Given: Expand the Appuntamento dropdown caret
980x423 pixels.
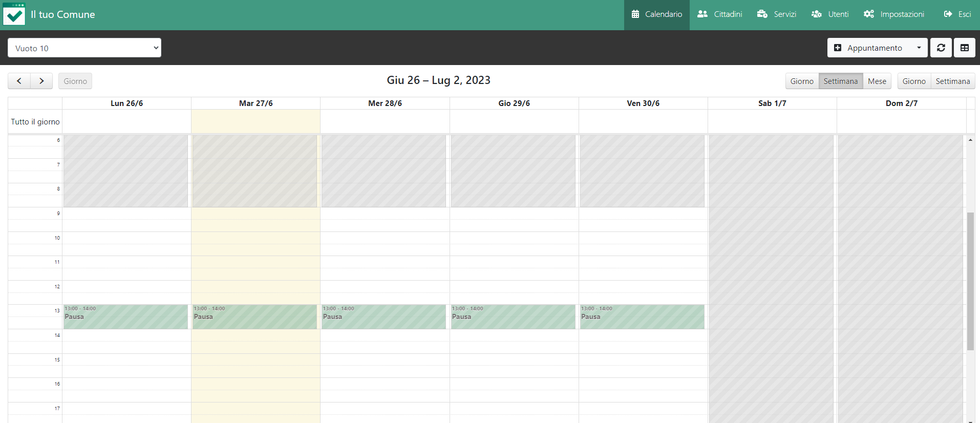Looking at the screenshot, I should 919,48.
